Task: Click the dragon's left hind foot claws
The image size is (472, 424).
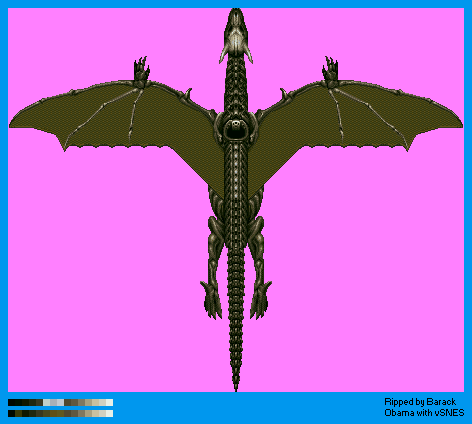Action: point(211,300)
